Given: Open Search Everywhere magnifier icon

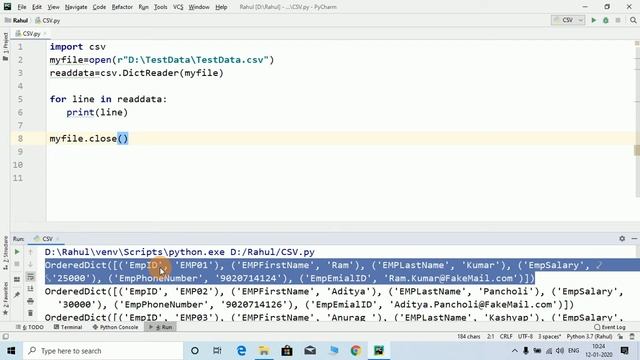Looking at the screenshot, I should pyautogui.click(x=633, y=20).
